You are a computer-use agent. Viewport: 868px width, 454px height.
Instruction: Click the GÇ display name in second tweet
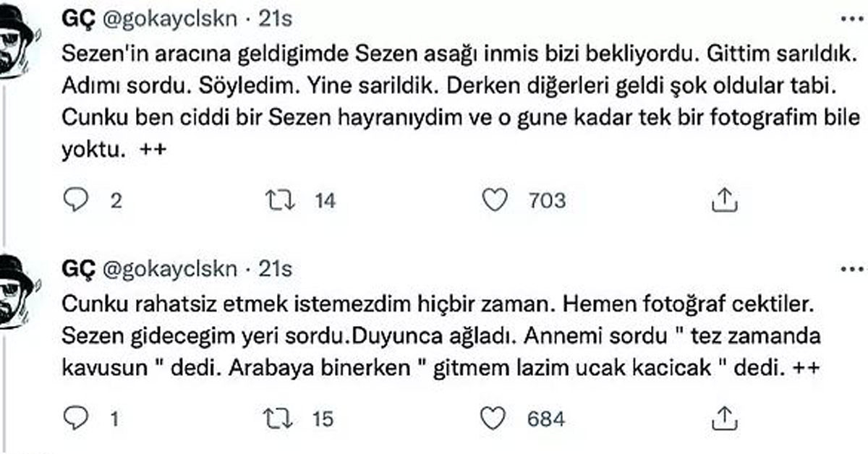pyautogui.click(x=80, y=269)
